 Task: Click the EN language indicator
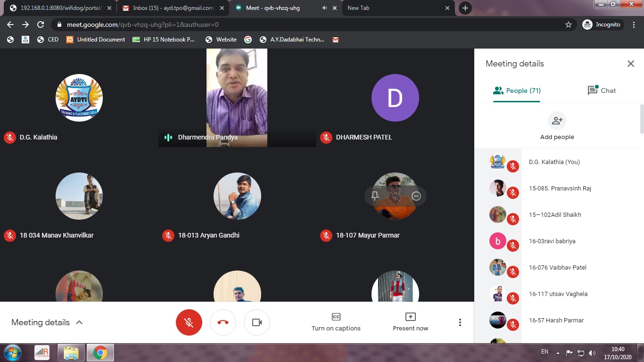point(545,352)
